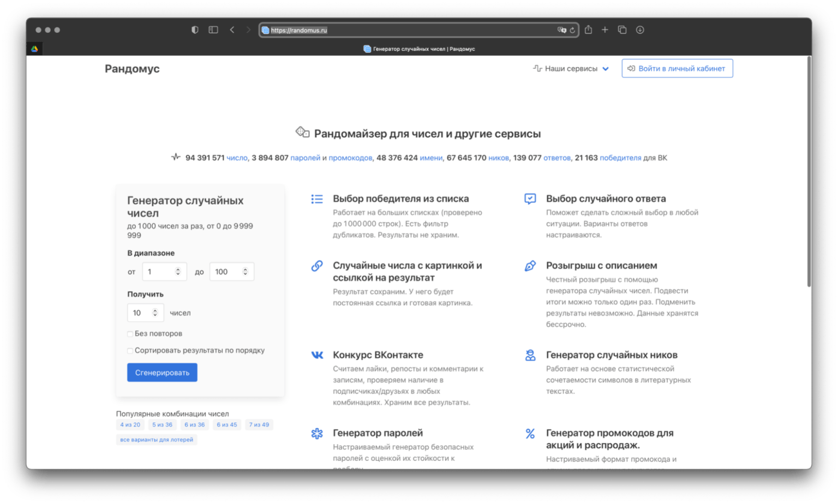Reload the page with the refresh icon
Viewport: 838px width, 504px height.
[x=572, y=30]
